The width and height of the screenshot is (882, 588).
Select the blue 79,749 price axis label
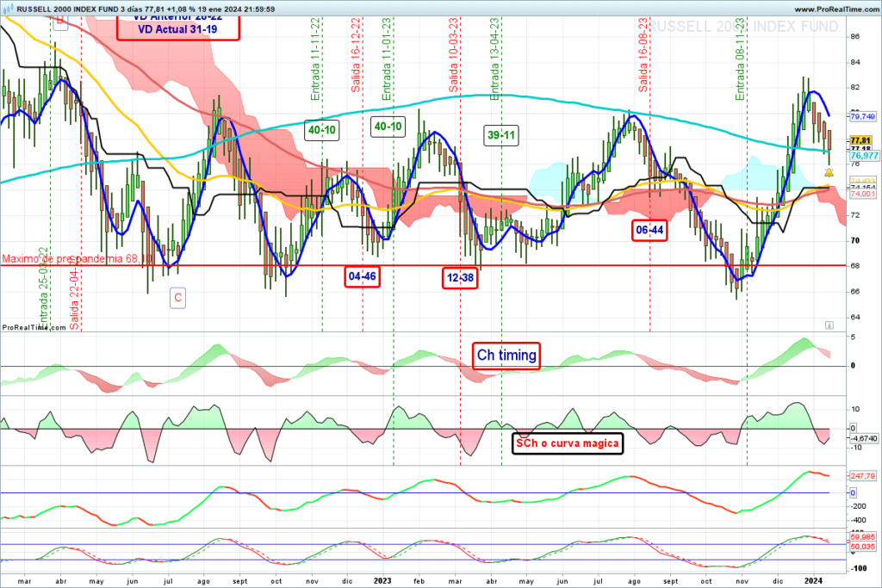pyautogui.click(x=863, y=115)
